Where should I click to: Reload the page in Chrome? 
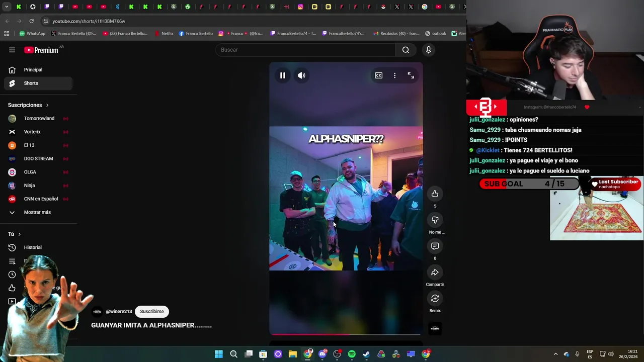click(x=32, y=21)
